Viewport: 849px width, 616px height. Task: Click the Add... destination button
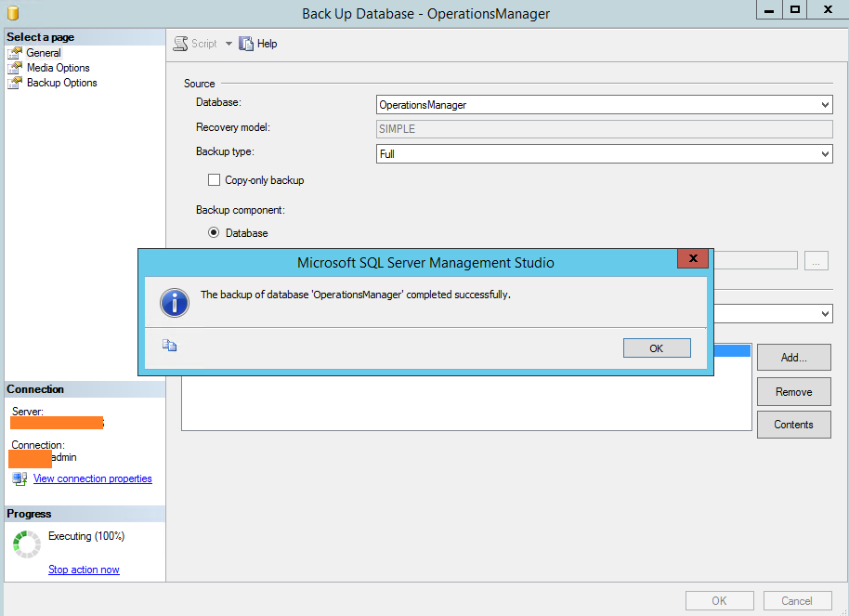[x=794, y=358]
